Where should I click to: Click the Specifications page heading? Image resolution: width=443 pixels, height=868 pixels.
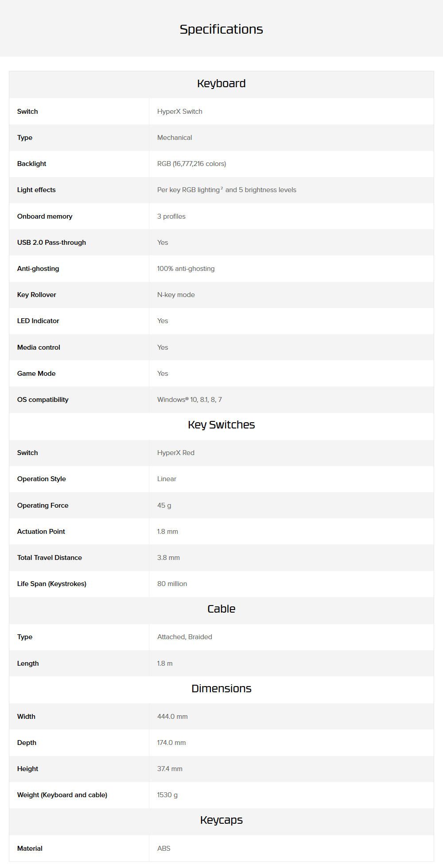click(x=221, y=29)
